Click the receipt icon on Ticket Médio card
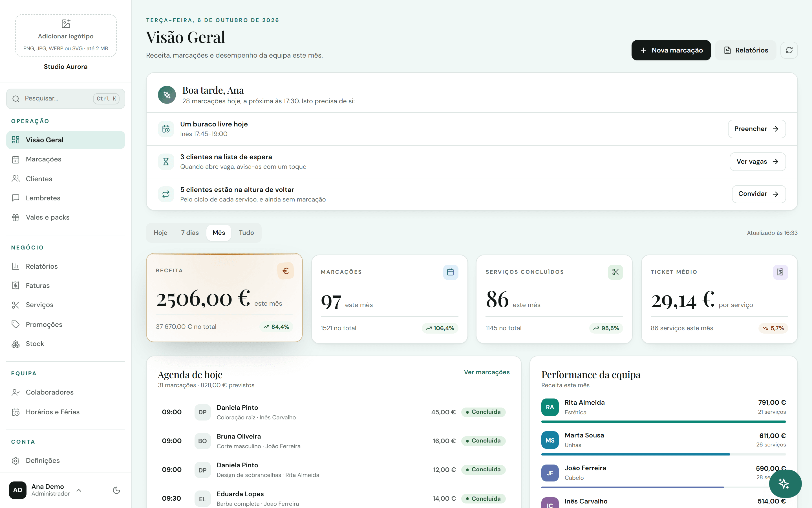This screenshot has height=508, width=812. 780,272
